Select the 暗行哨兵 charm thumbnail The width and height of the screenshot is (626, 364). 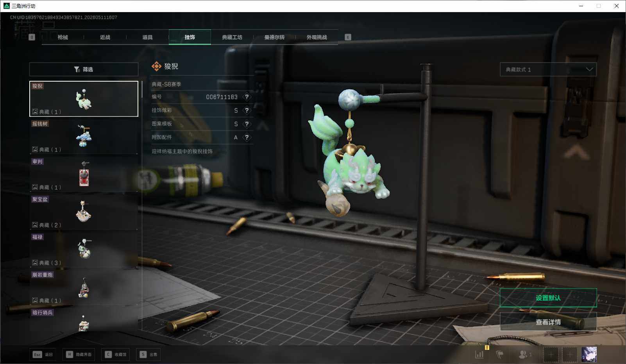[84, 320]
